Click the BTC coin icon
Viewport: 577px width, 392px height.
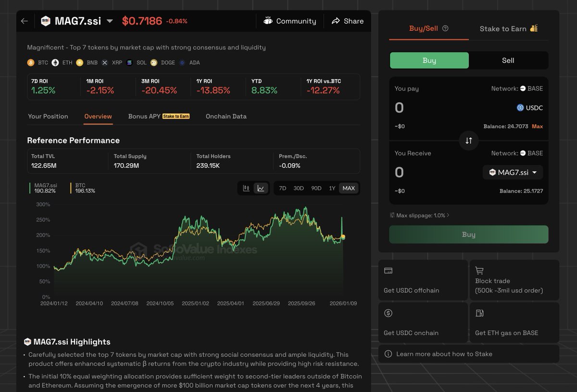(x=31, y=62)
